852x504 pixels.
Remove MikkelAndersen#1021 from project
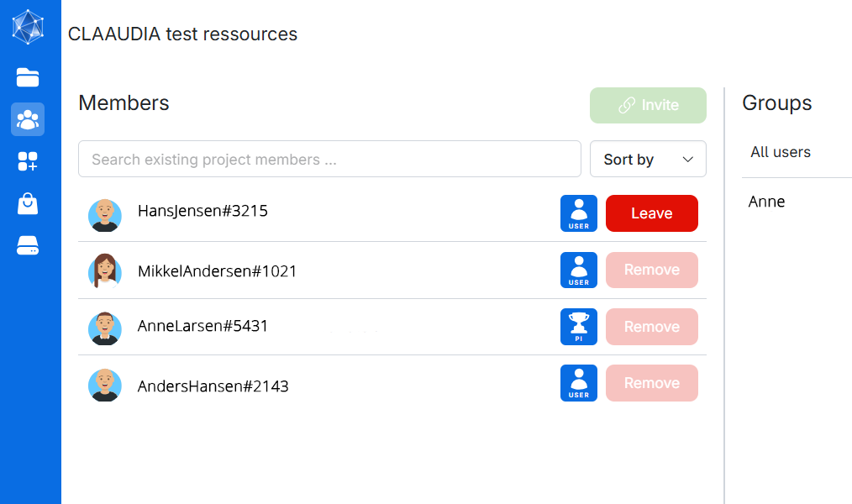coord(651,270)
